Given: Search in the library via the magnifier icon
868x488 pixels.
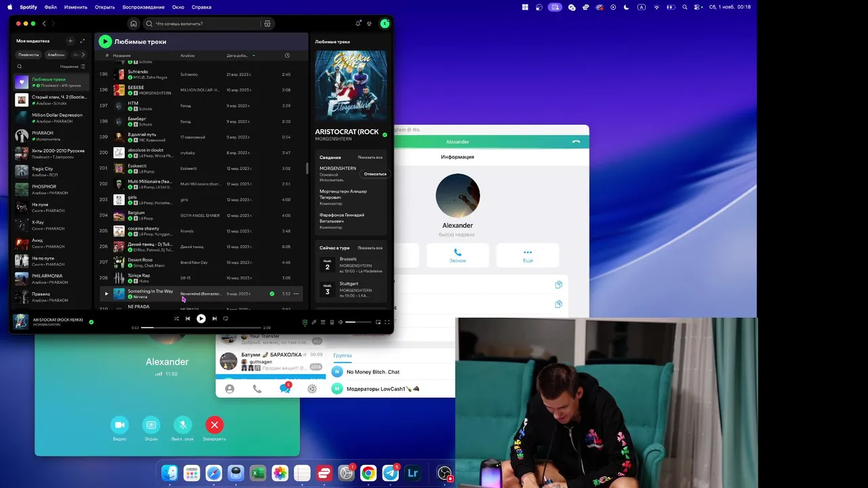Looking at the screenshot, I should coord(19,66).
